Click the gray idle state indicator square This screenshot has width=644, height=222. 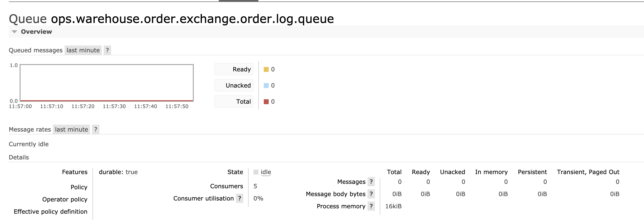pyautogui.click(x=256, y=172)
